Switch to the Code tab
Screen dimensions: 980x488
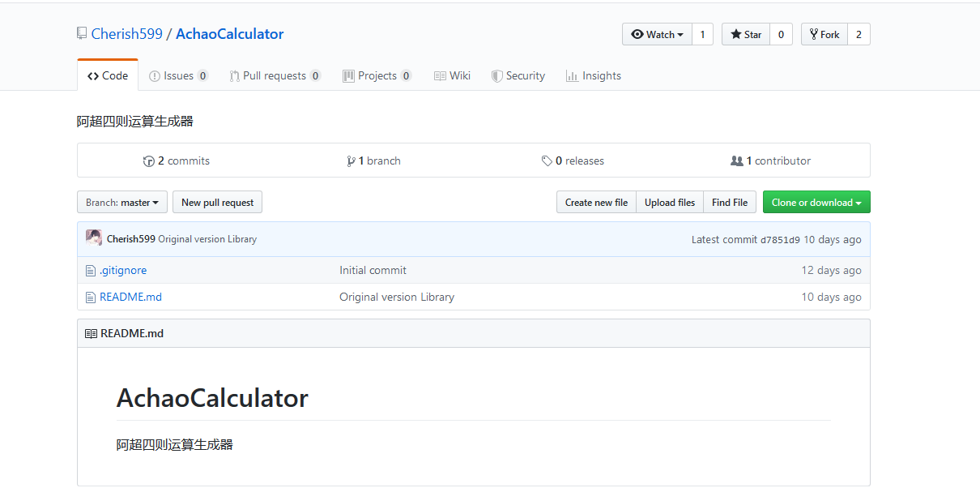(108, 75)
